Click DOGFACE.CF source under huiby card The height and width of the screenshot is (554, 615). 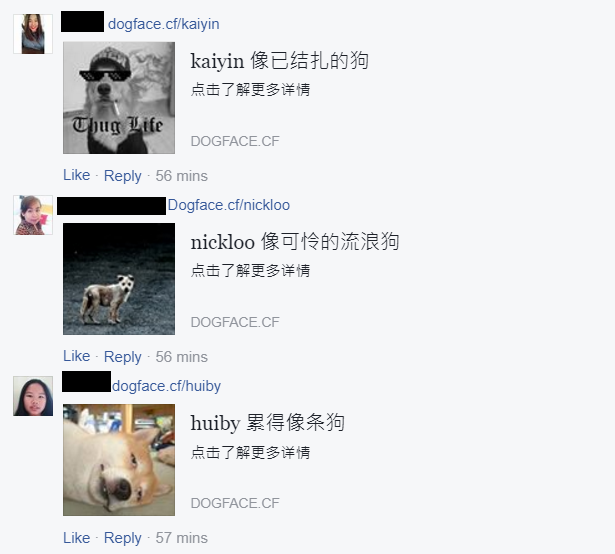coord(235,503)
